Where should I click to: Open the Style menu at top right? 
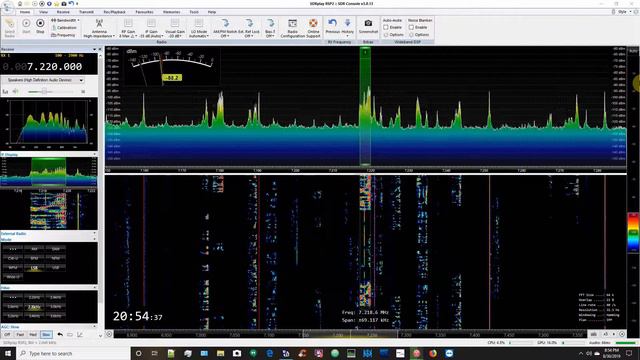pos(623,12)
